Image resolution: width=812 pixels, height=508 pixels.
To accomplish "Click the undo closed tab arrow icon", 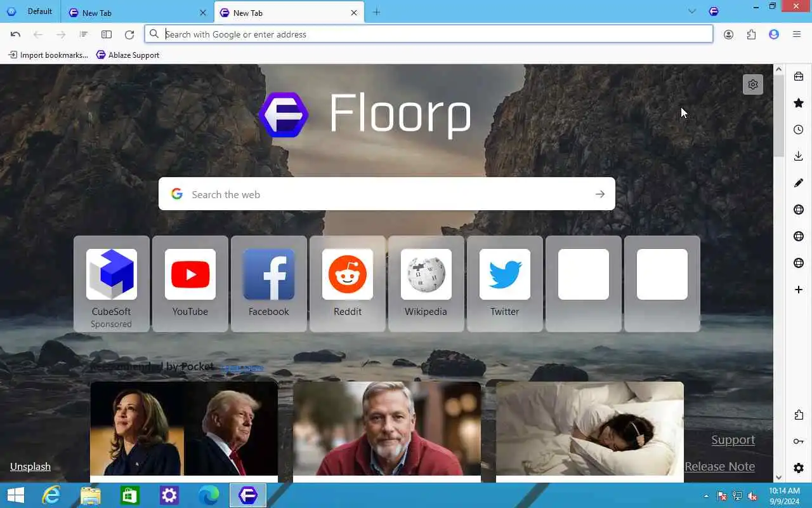I will [x=15, y=34].
